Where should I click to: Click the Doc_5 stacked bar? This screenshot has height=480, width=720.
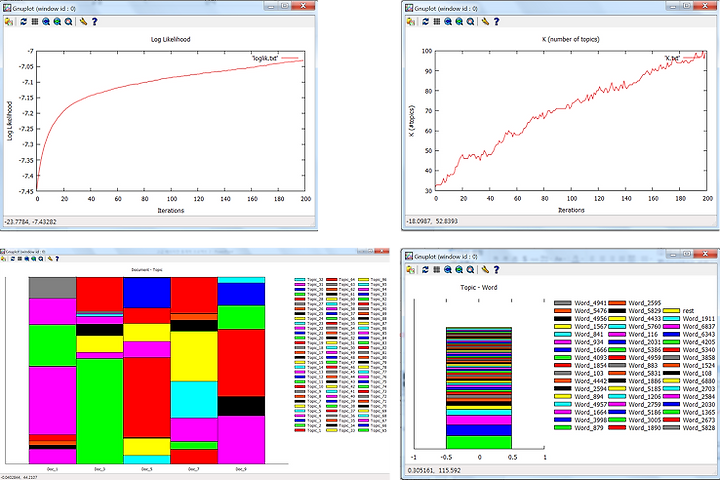pos(147,370)
